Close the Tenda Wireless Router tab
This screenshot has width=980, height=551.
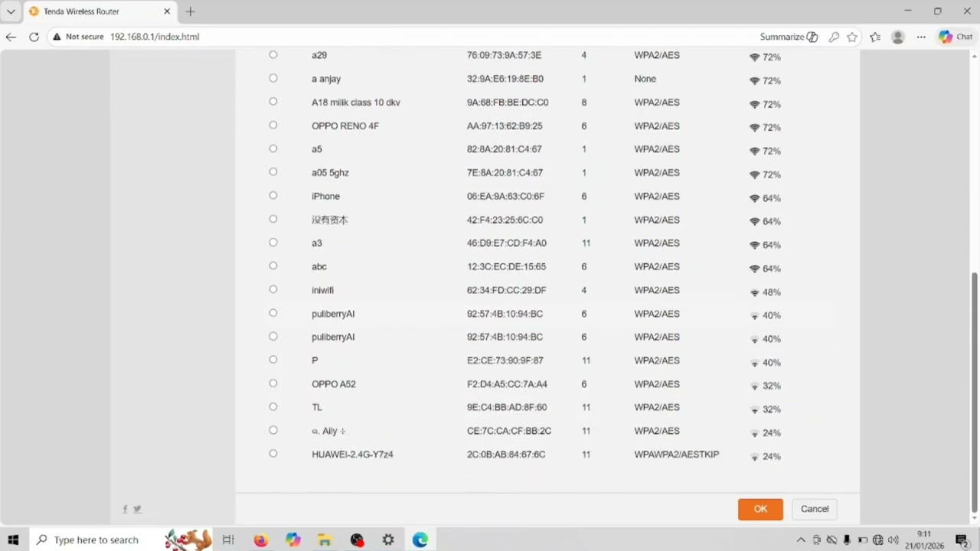point(167,11)
